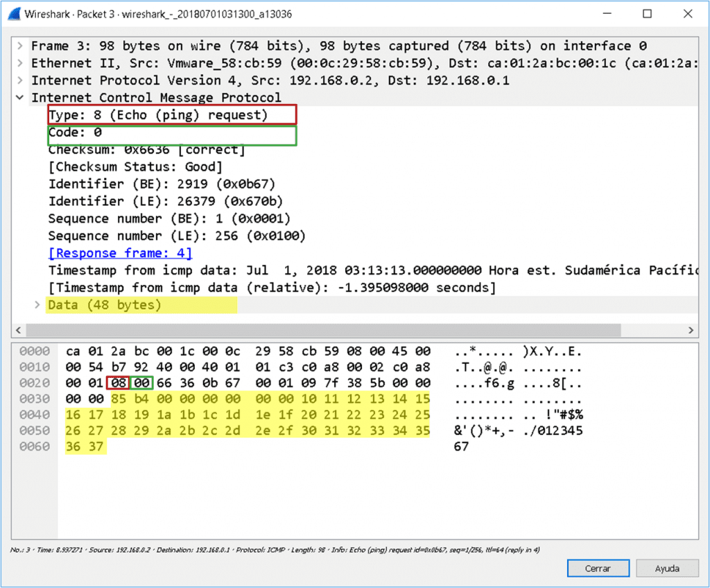The height and width of the screenshot is (588, 710).
Task: Collapse the Internet Control Message Protocol section
Action: tap(21, 97)
